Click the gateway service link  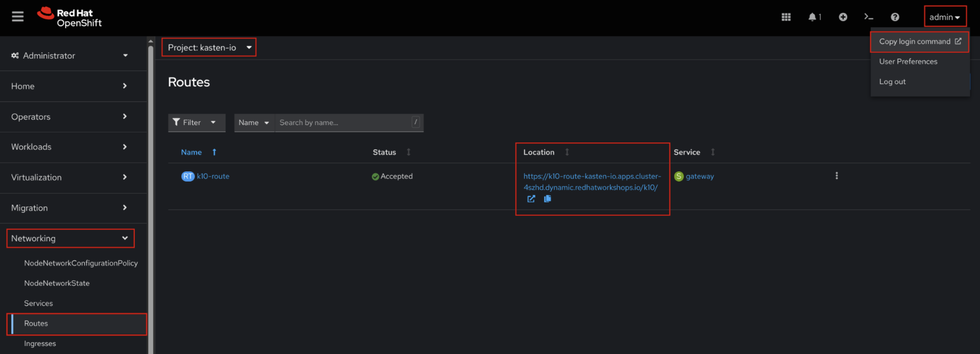[x=699, y=176]
